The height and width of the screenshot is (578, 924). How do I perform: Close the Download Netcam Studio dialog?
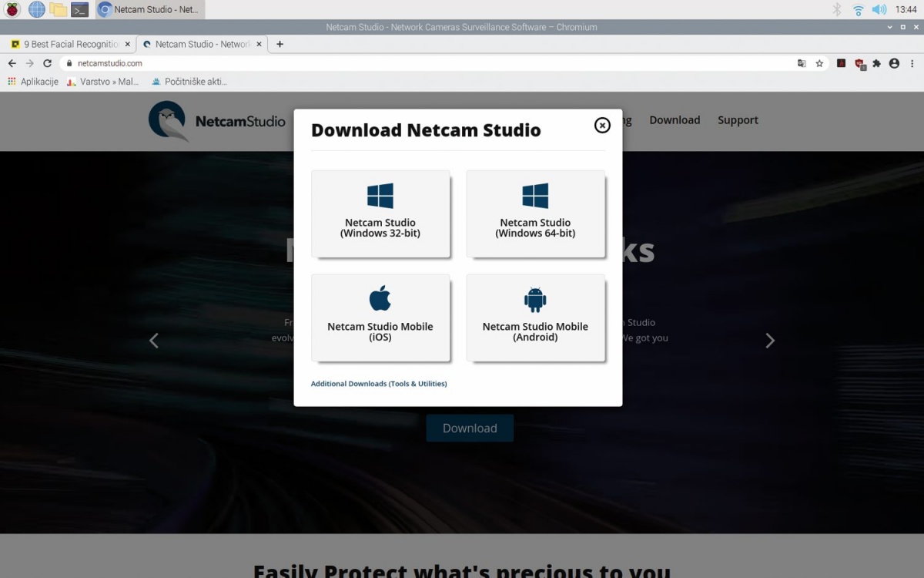602,125
